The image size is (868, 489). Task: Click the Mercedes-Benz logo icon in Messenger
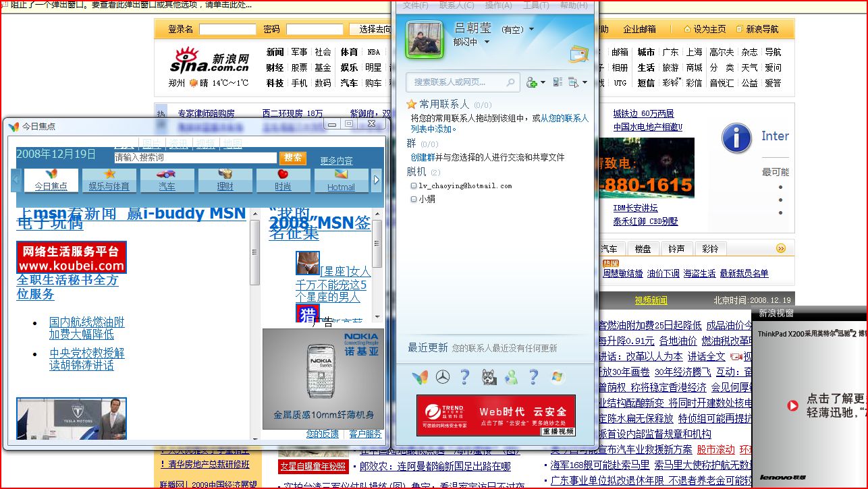coord(442,377)
